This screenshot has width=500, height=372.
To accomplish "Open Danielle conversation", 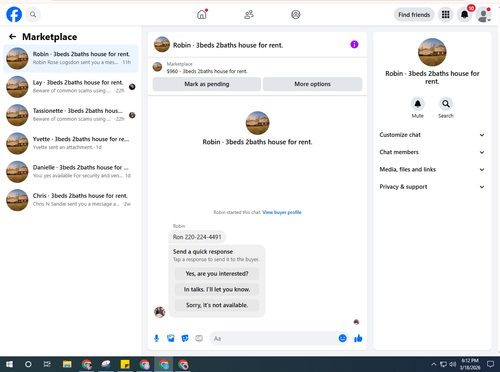I will [71, 172].
